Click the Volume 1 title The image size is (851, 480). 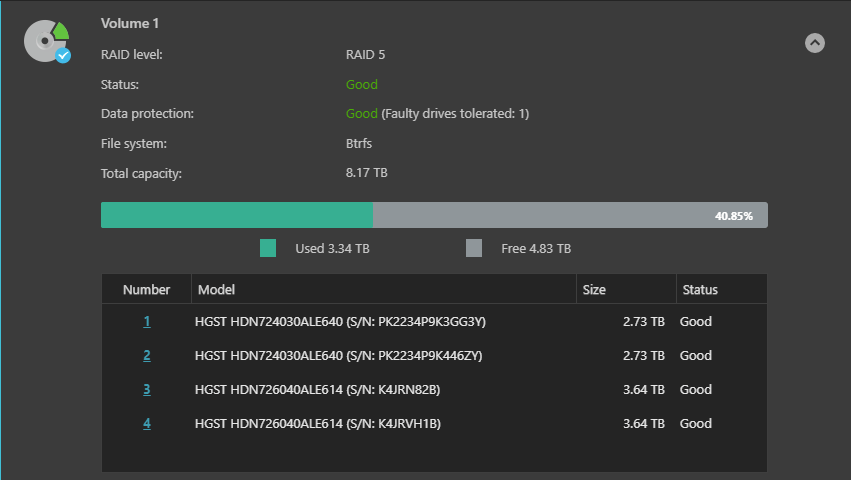(x=130, y=23)
